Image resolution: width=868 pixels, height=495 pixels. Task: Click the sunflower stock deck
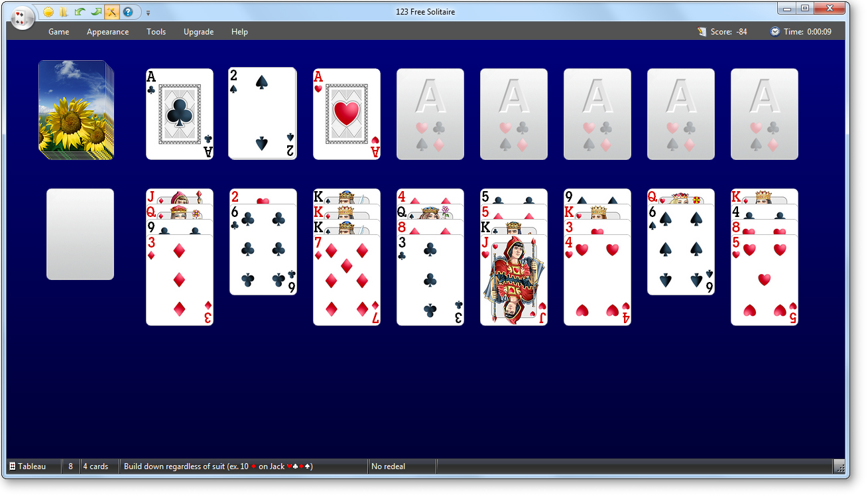(74, 110)
